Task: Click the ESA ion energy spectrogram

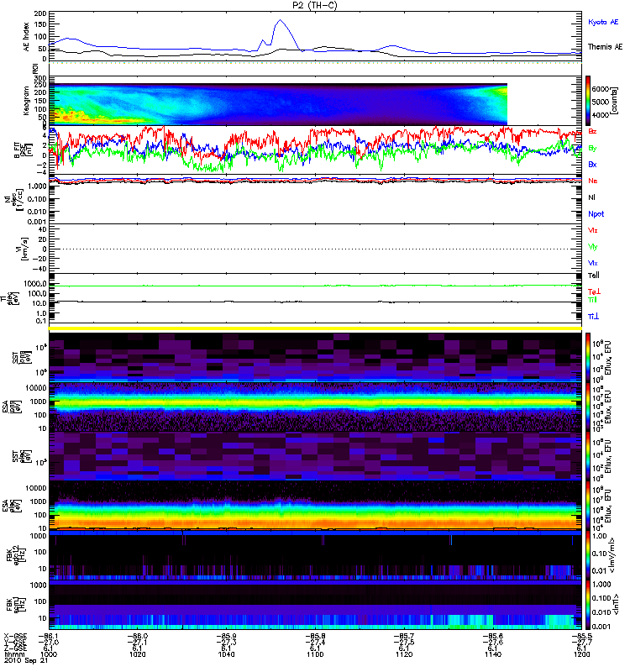Action: [x=315, y=407]
